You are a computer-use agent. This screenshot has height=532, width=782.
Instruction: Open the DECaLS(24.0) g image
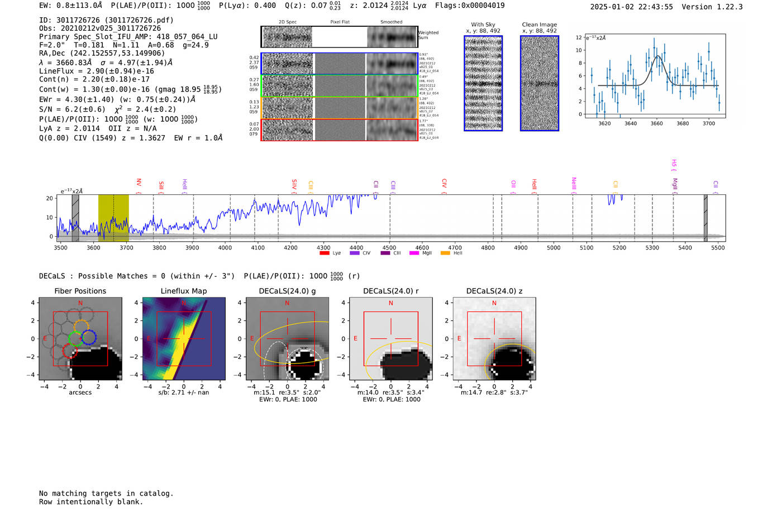tap(288, 339)
